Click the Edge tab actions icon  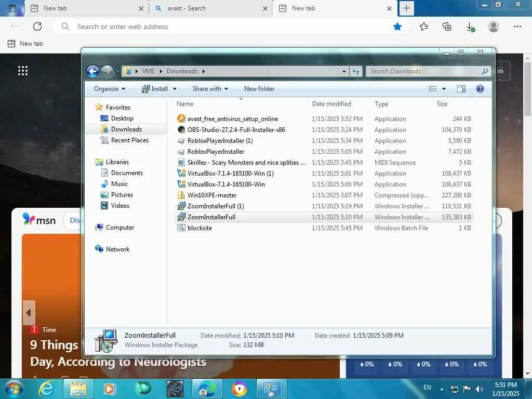[12, 8]
